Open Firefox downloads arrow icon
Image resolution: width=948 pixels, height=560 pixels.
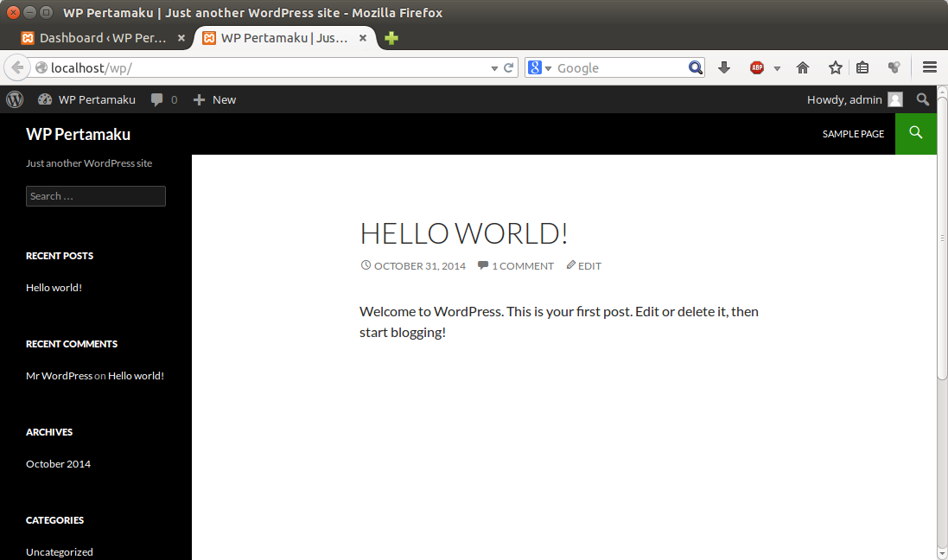pyautogui.click(x=724, y=67)
